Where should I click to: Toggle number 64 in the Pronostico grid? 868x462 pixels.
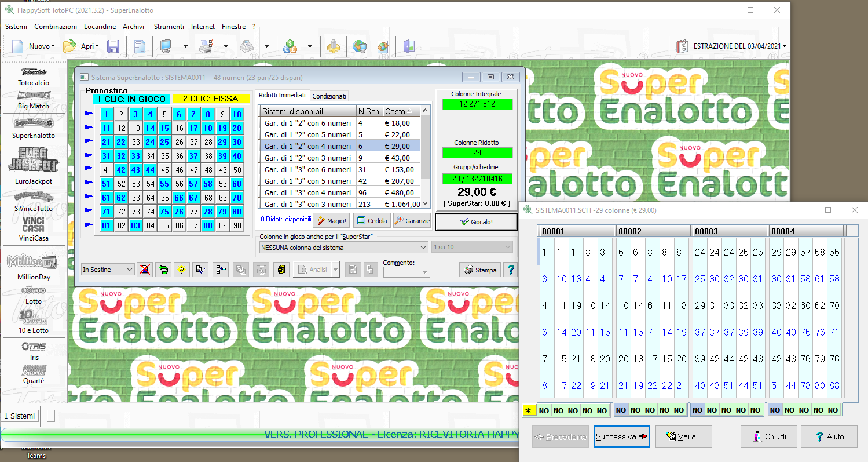point(151,198)
